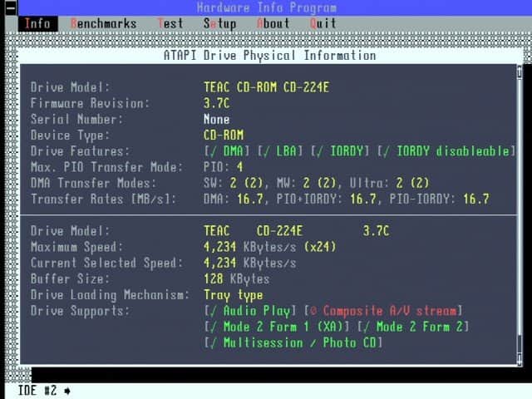Click the Serial Number value None
The width and height of the screenshot is (532, 399).
[x=216, y=119]
